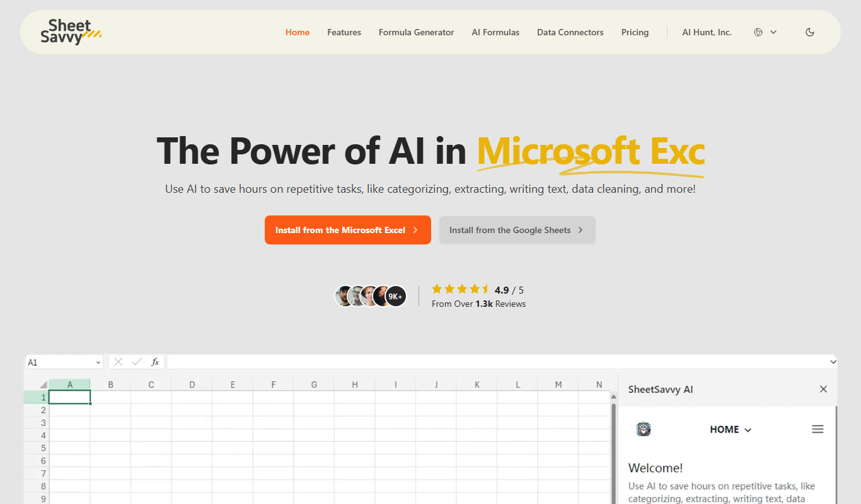Viewport: 861px width, 504px height.
Task: Open the hamburger menu in side panel
Action: (x=818, y=429)
